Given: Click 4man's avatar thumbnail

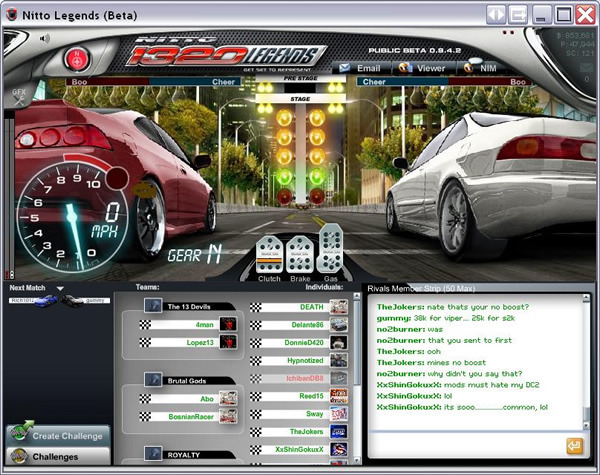Looking at the screenshot, I should click(228, 324).
